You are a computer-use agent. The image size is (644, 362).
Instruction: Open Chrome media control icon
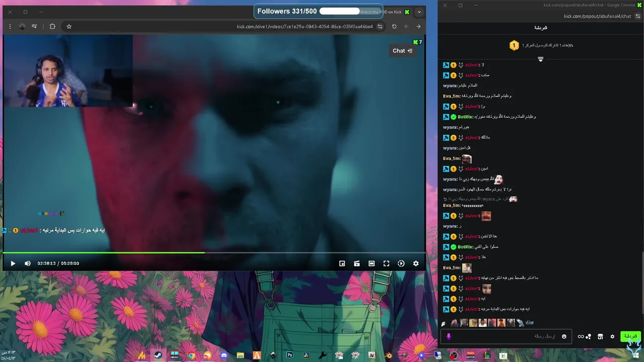click(34, 27)
